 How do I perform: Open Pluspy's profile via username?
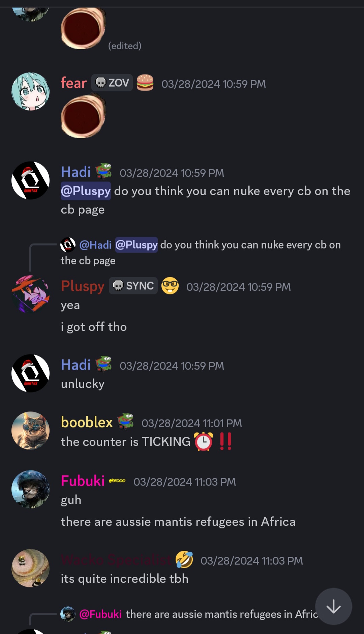tap(83, 286)
